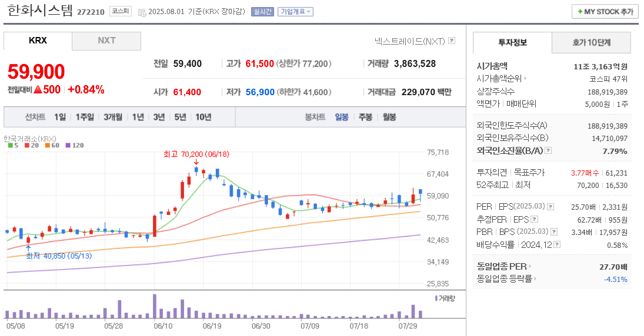Click change rate +0.84%
Screen dimensions: 644x336
86,90
